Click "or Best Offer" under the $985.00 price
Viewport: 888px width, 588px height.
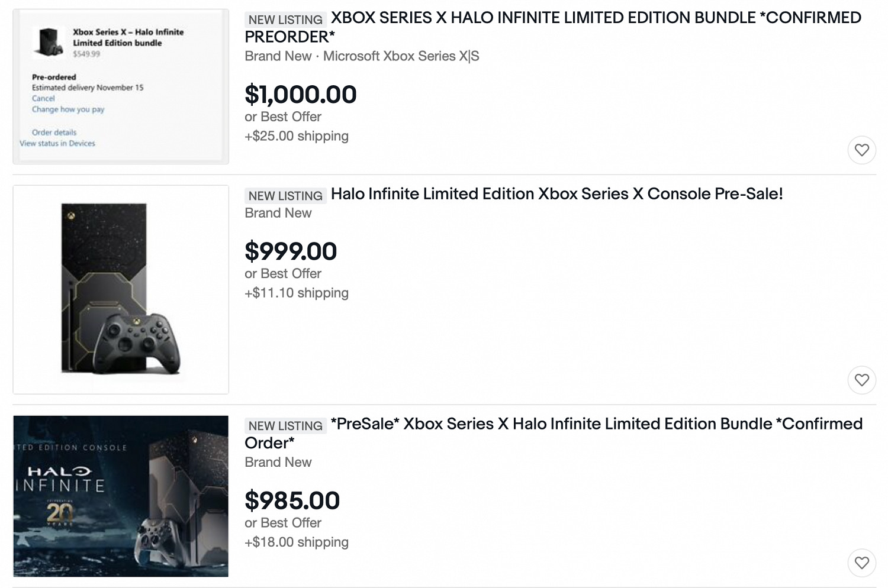pyautogui.click(x=283, y=523)
